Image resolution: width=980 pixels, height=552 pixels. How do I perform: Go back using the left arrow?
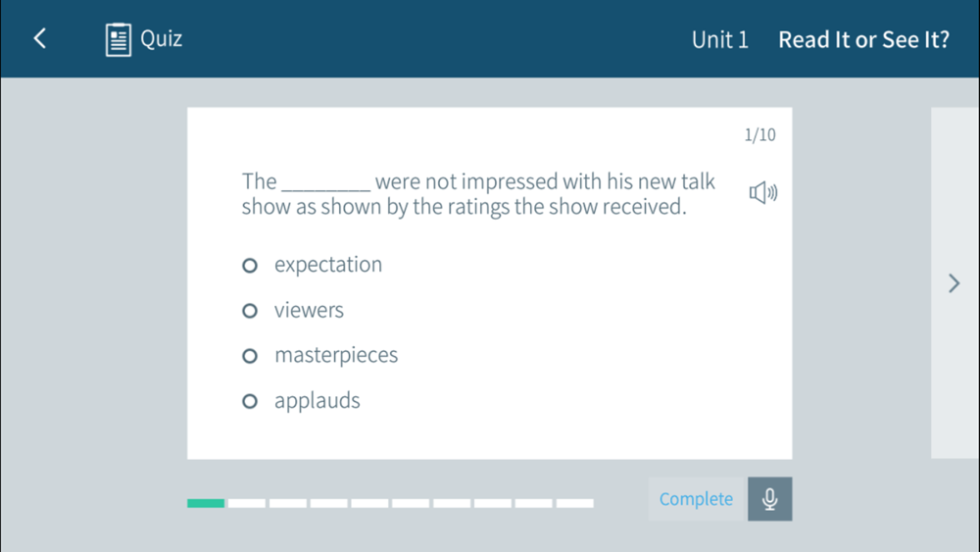point(40,39)
